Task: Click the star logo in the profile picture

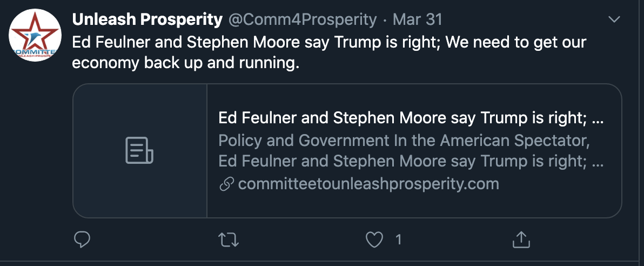Action: (x=35, y=32)
